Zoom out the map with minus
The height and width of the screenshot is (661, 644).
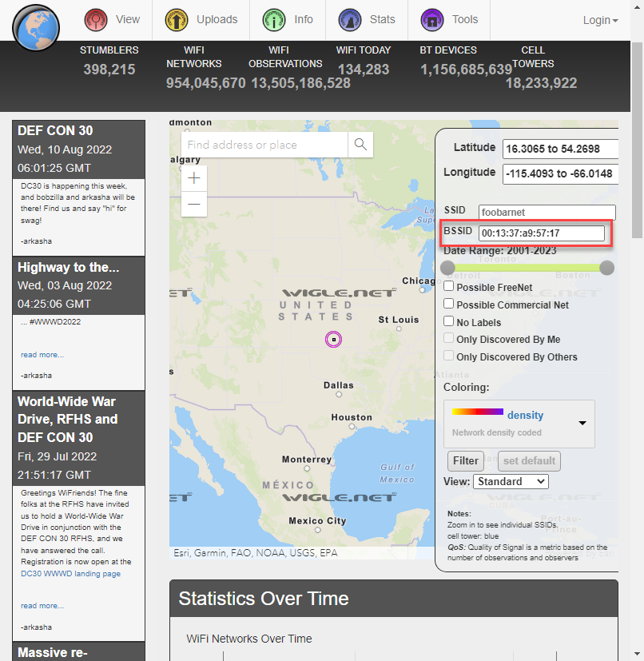(x=194, y=204)
